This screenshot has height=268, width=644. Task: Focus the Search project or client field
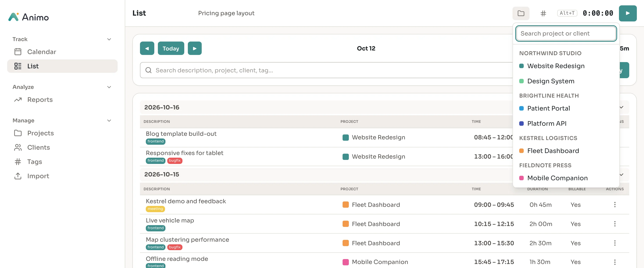[x=566, y=33]
